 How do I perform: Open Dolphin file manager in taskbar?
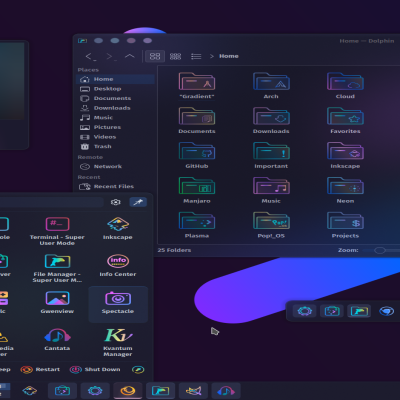(x=160, y=390)
